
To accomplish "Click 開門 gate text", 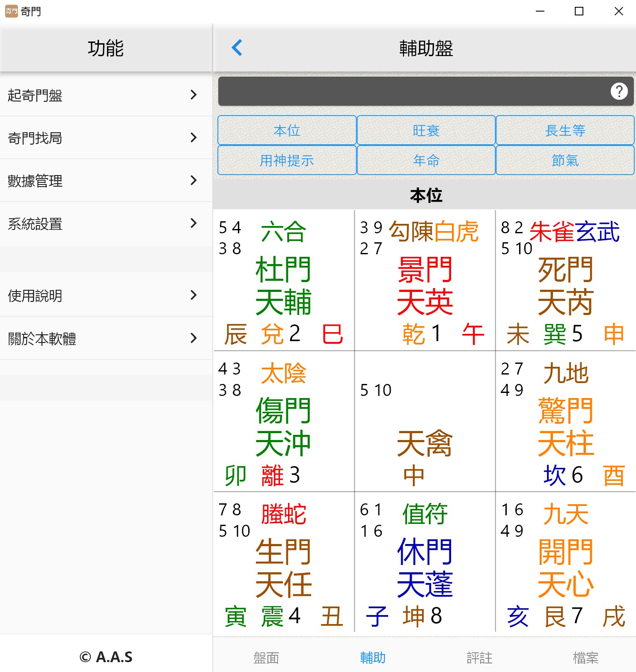I will 566,552.
